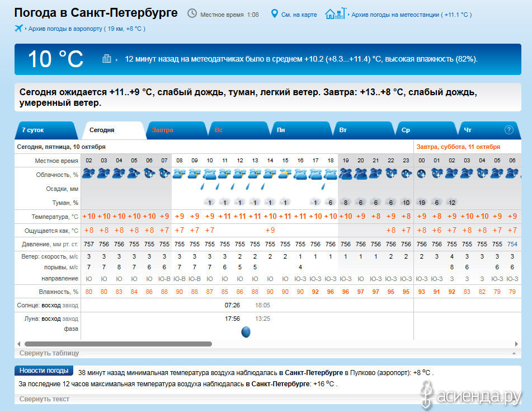The width and height of the screenshot is (532, 412).
Task: Open help via the question mark icon
Action: tap(509, 130)
